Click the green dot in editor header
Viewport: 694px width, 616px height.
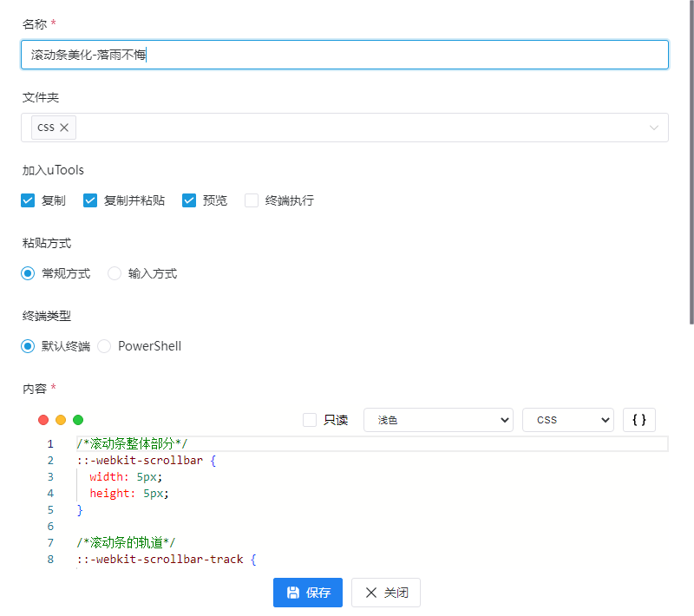[78, 420]
